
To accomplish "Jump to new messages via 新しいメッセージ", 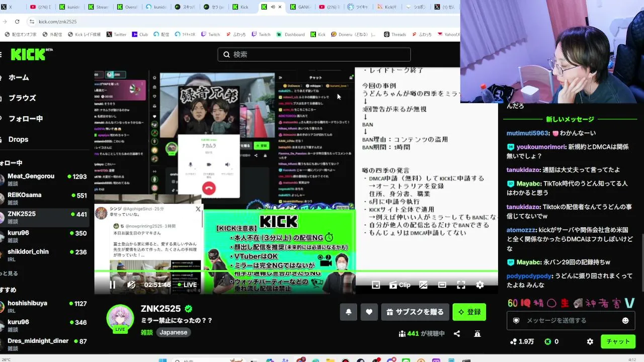I will (570, 119).
